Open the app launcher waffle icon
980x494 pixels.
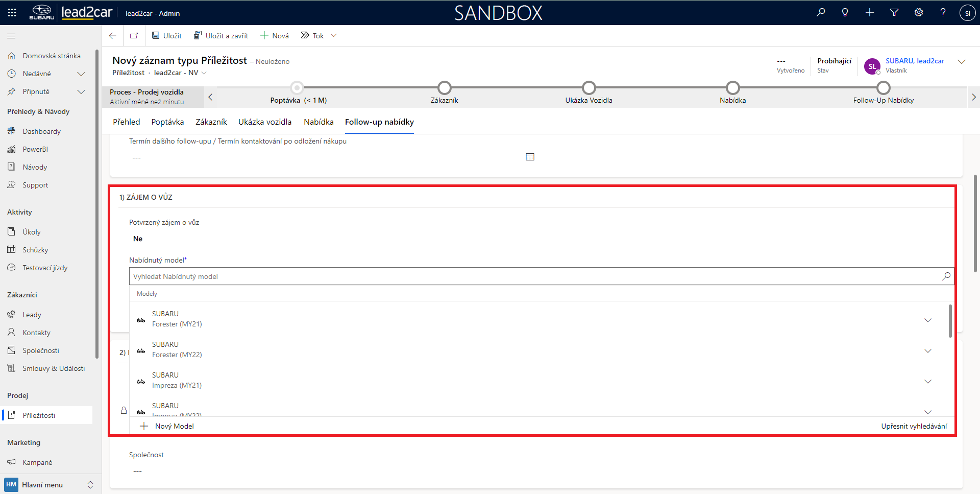[x=12, y=12]
